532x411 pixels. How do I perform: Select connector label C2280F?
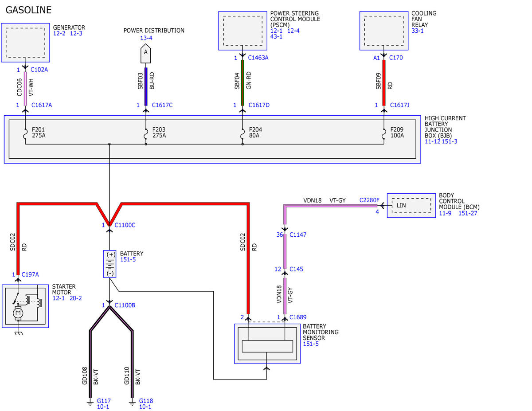point(369,200)
